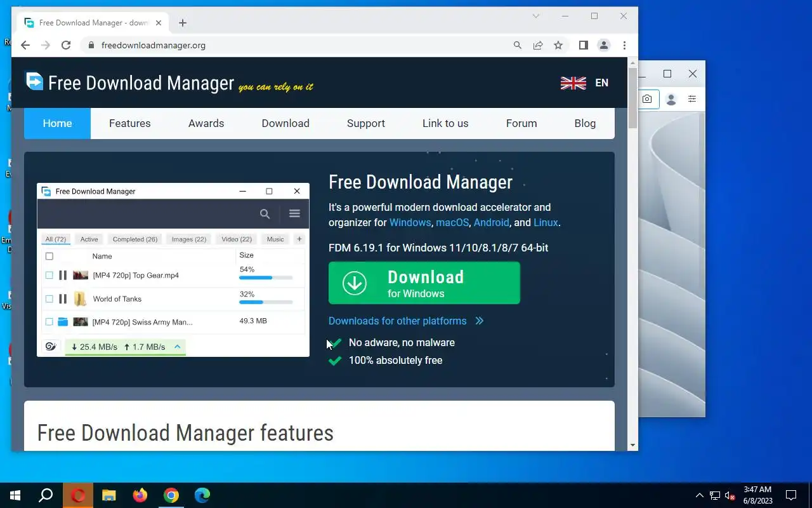The width and height of the screenshot is (812, 508).
Task: Click the FDM app screenshot thumbnail
Action: (x=173, y=270)
